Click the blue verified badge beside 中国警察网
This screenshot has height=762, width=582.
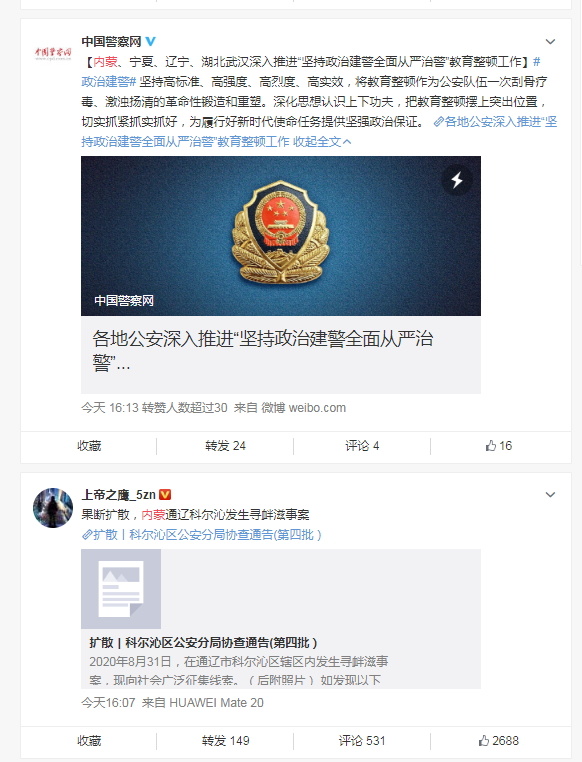tap(151, 41)
